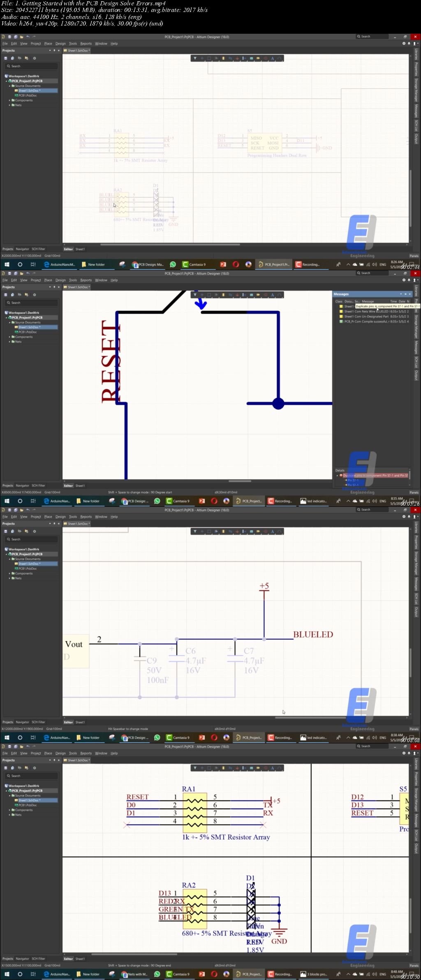Toggle the Messages panel pin icon

click(405, 294)
